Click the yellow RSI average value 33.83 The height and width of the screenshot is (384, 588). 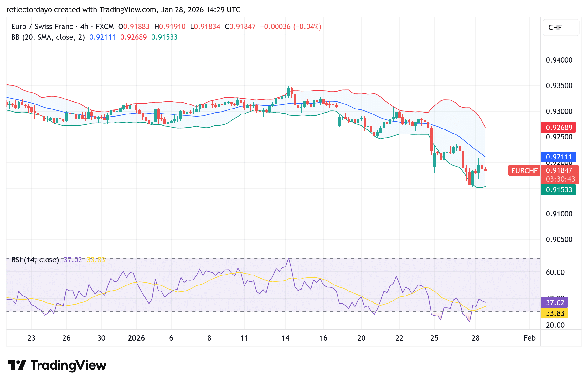[x=554, y=313]
